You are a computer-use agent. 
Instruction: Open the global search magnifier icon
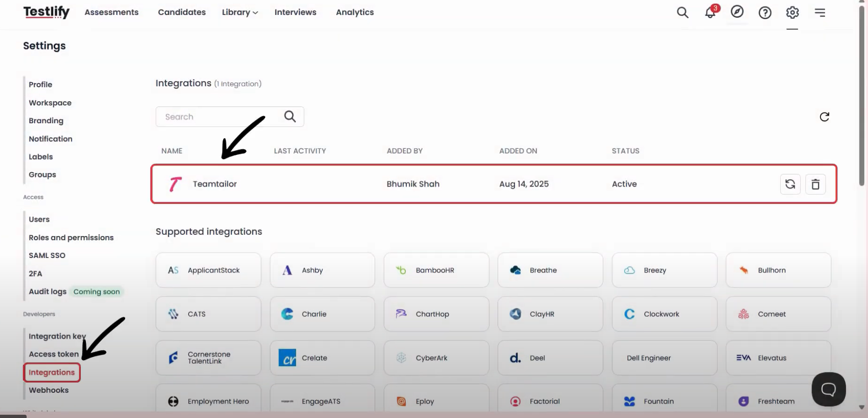point(683,13)
